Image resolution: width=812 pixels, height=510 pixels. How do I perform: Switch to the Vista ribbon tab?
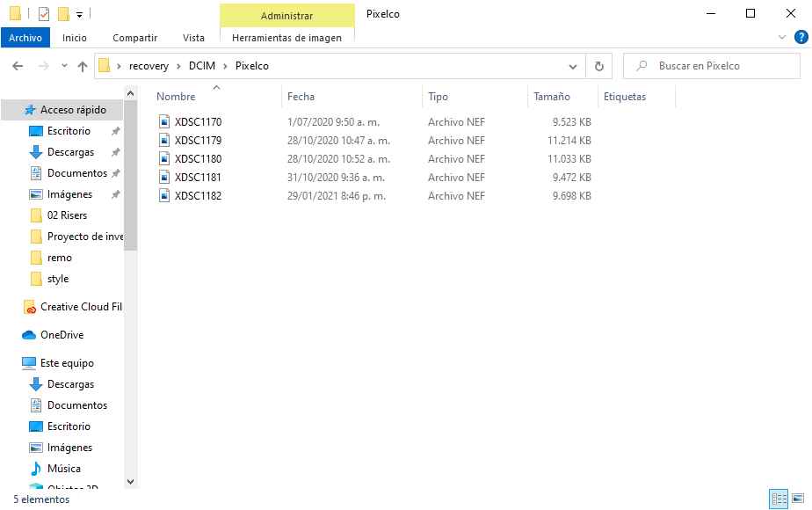point(193,37)
